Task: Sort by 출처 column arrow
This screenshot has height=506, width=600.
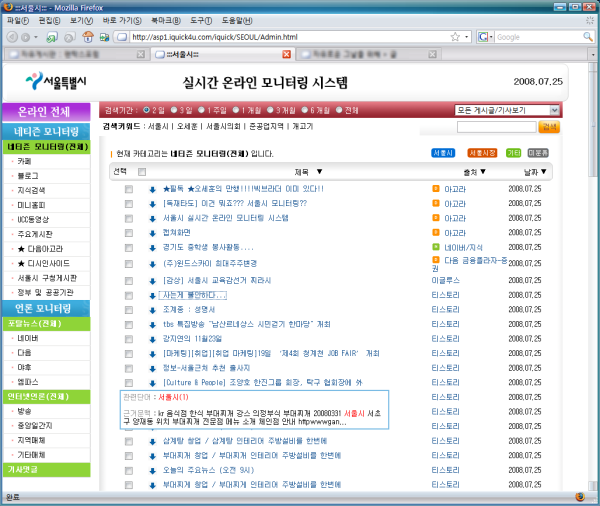Action: [483, 172]
